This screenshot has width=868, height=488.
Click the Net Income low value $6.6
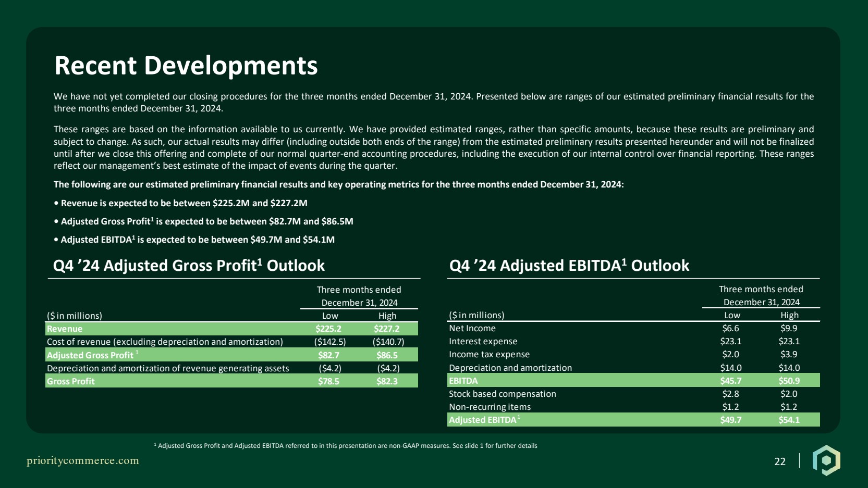pos(730,328)
